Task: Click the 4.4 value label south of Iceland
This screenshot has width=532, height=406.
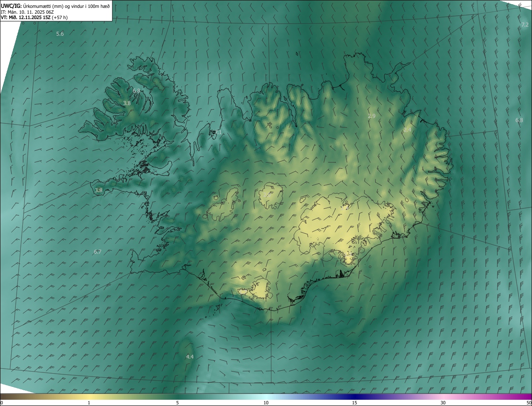Action: 190,357
